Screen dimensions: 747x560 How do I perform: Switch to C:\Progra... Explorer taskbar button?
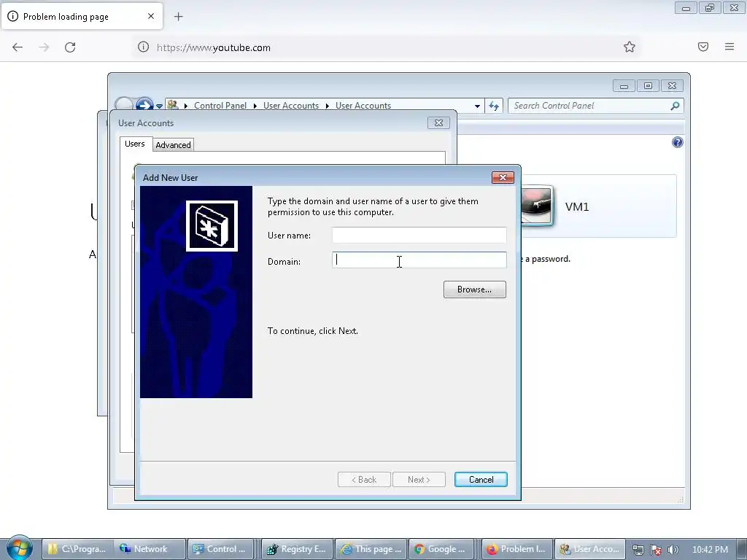coord(77,549)
